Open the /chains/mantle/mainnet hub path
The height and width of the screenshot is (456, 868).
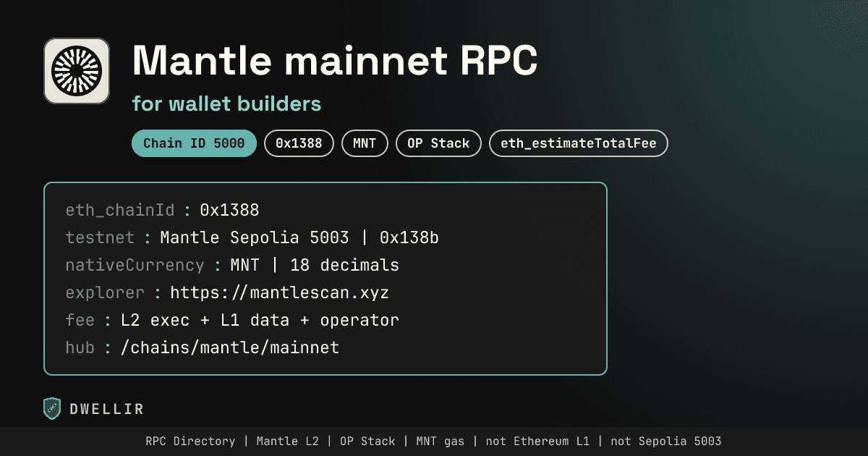coord(230,348)
